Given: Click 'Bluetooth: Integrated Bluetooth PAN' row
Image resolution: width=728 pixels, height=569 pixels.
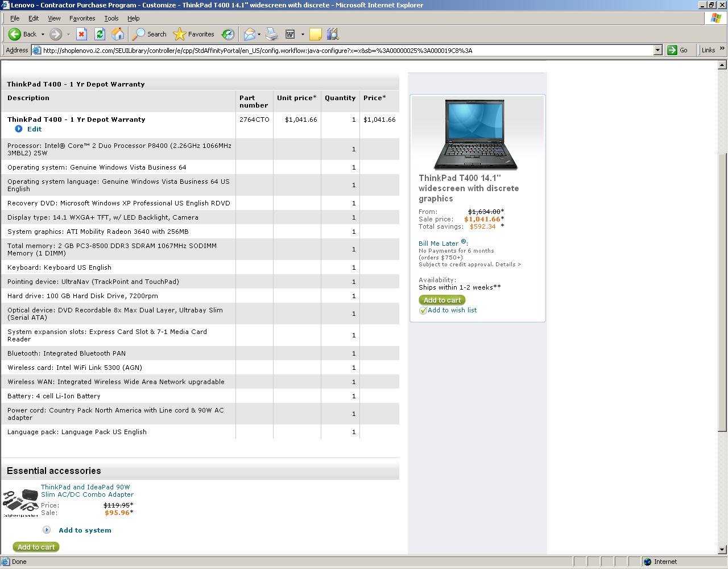Looking at the screenshot, I should [200, 353].
